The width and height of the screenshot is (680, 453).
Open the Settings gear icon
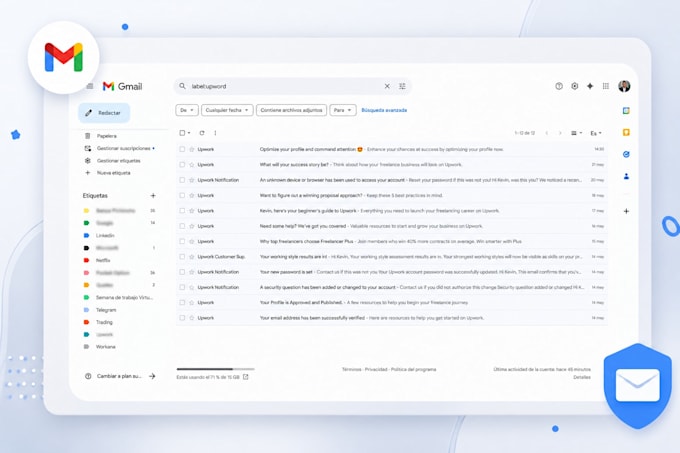tap(575, 86)
